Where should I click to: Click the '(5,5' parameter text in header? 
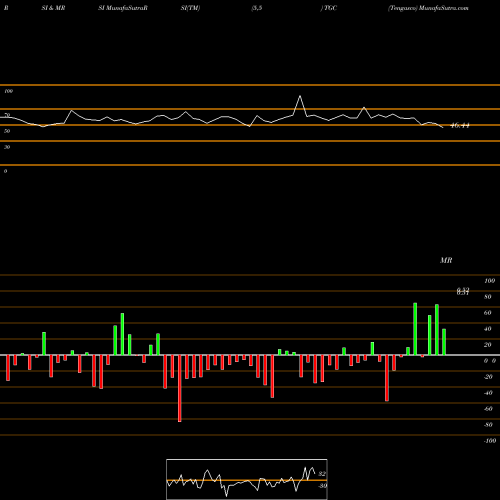[x=257, y=8]
